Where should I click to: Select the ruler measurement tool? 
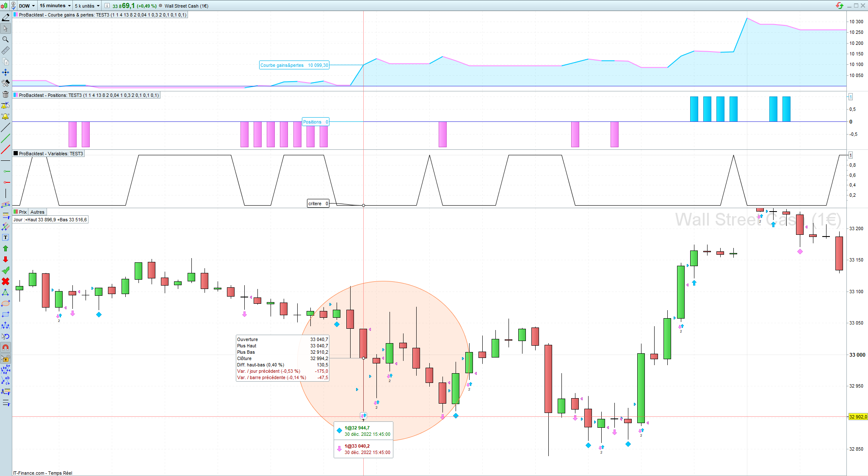[x=6, y=50]
